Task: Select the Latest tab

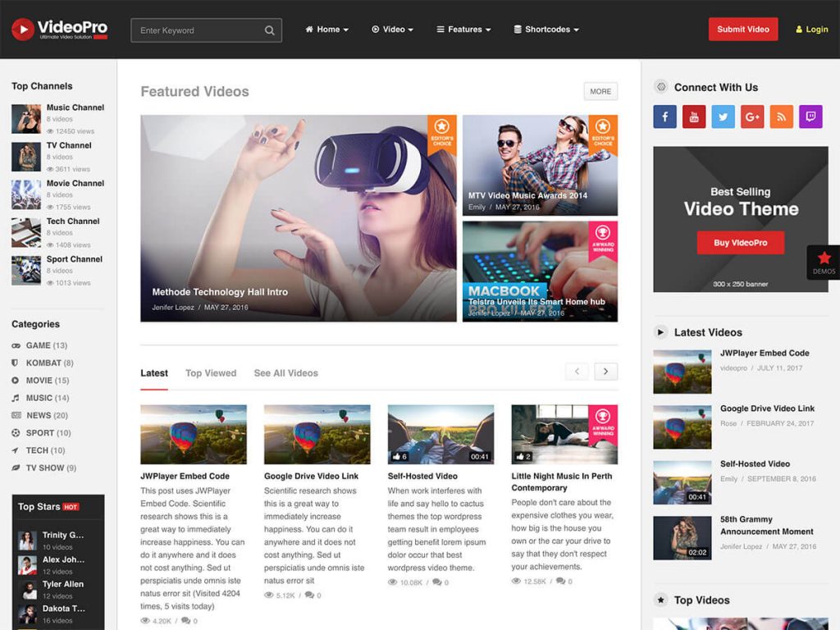Action: (x=154, y=372)
